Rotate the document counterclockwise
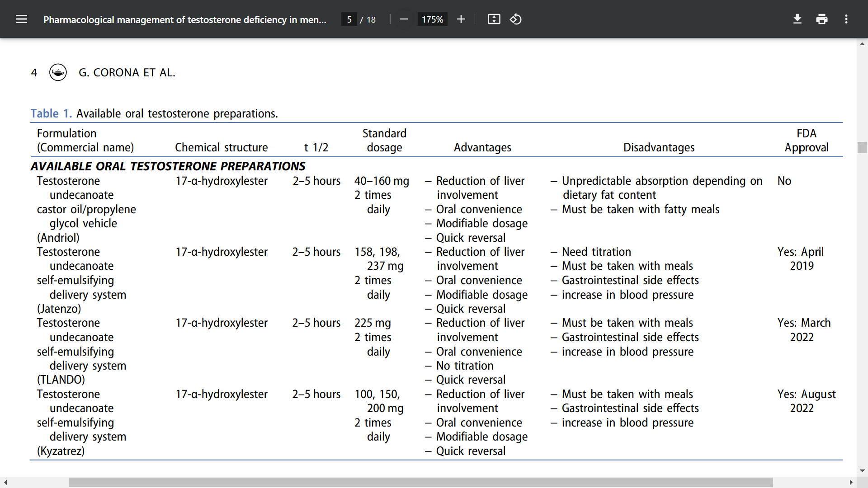This screenshot has height=488, width=868. click(x=516, y=19)
